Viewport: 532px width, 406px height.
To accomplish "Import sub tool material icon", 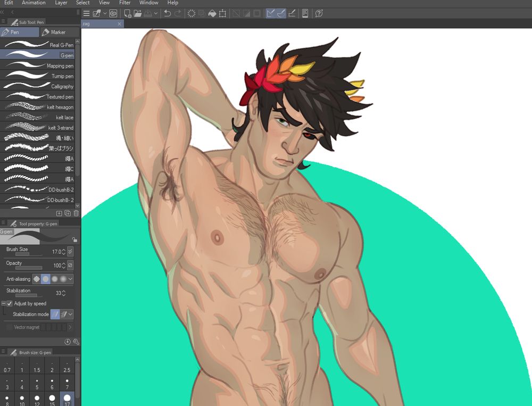I will click(59, 213).
